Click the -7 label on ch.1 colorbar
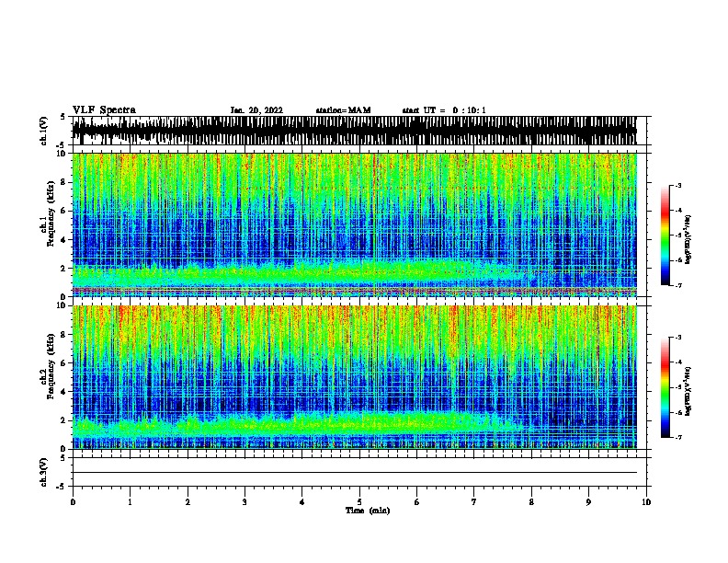Viewport: 728px width, 563px height. 677,285
